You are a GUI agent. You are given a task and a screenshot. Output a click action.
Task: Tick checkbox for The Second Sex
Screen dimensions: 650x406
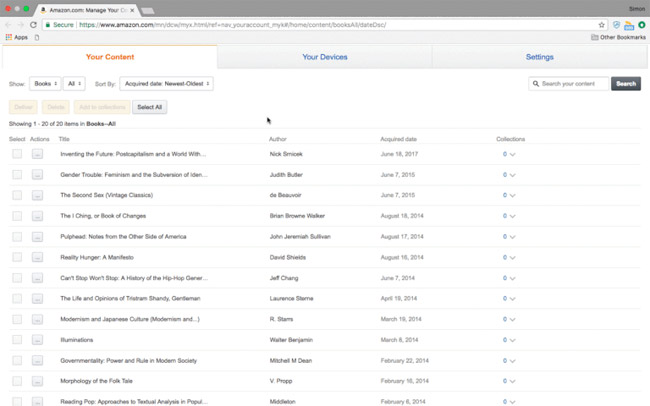pos(17,195)
